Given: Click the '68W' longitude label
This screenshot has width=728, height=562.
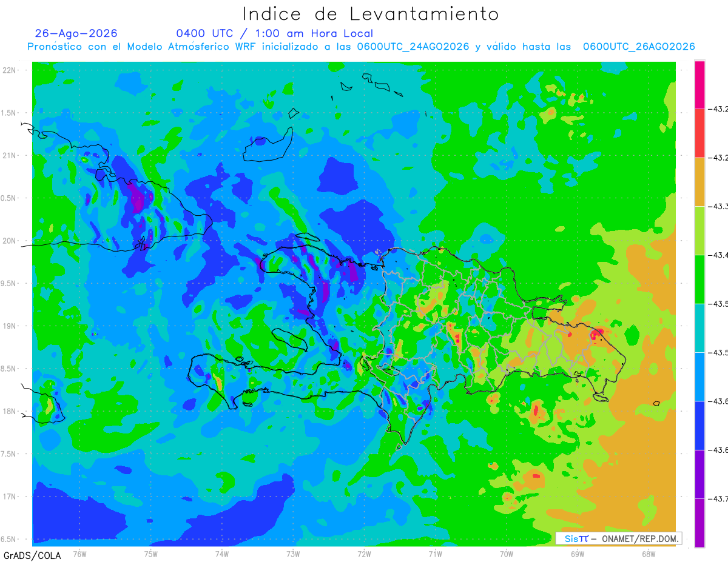Looking at the screenshot, I should point(649,554).
